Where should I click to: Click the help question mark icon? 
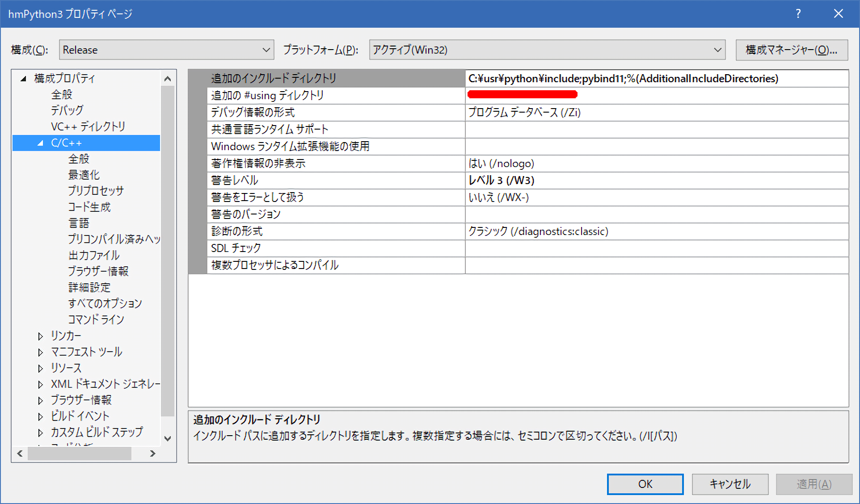point(798,14)
